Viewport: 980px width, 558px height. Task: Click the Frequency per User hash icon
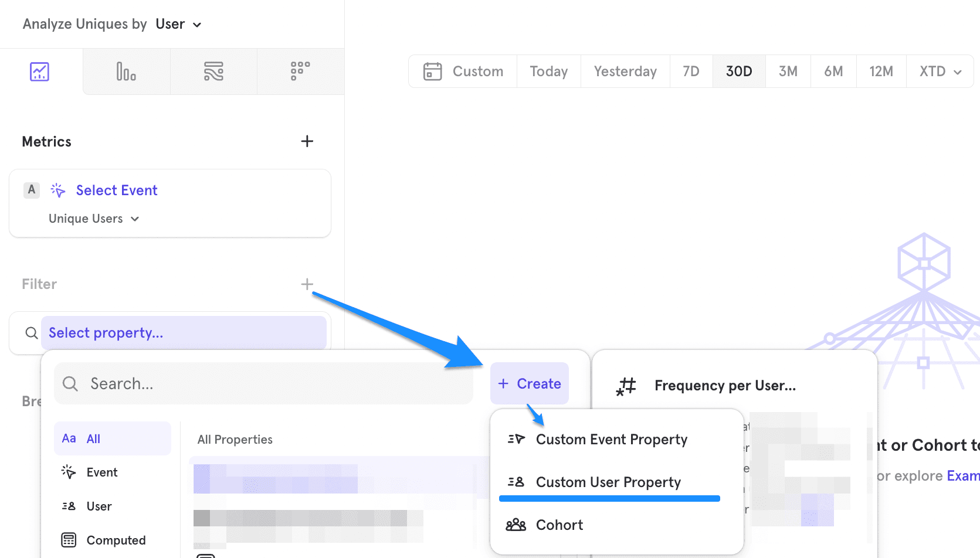pyautogui.click(x=626, y=386)
